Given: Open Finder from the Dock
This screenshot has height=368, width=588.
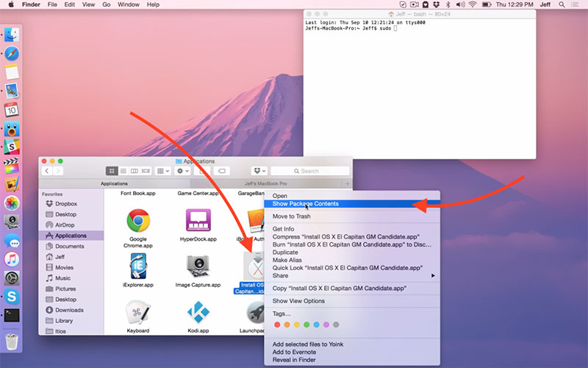Looking at the screenshot, I should pyautogui.click(x=12, y=35).
